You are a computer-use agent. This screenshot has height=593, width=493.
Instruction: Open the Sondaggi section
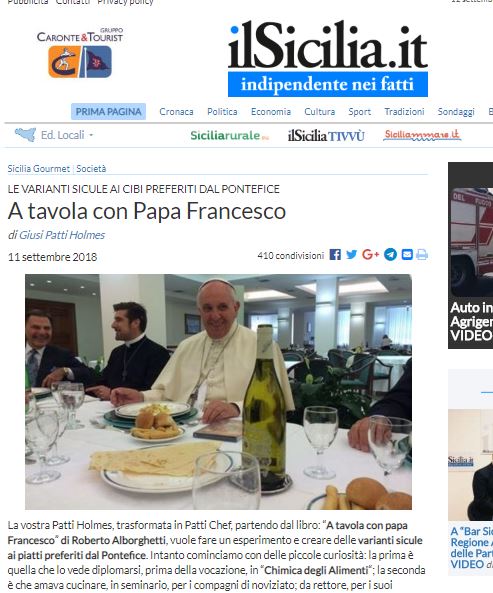coord(456,112)
